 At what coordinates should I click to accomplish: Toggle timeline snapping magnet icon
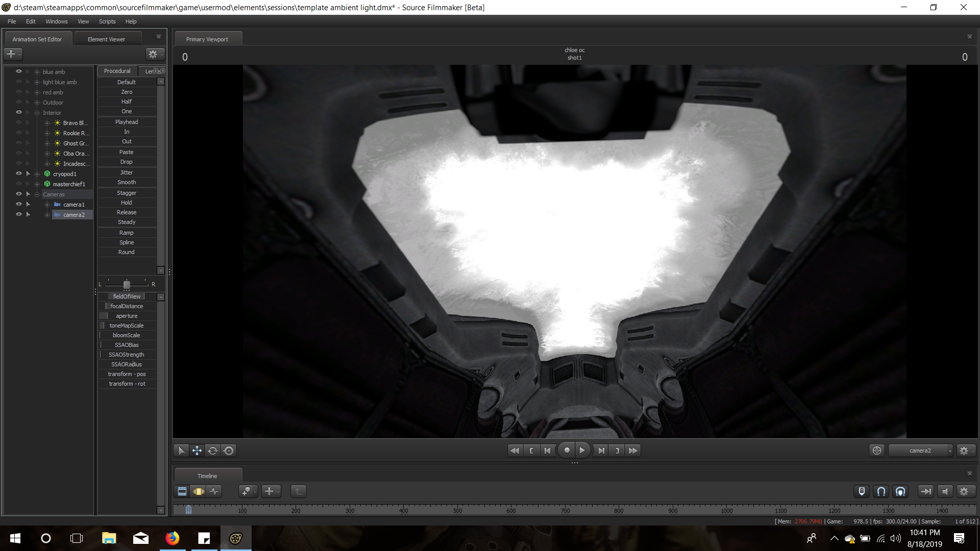coord(881,491)
